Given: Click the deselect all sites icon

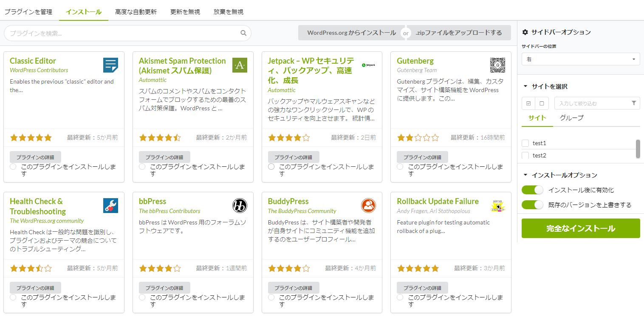Looking at the screenshot, I should click(542, 103).
